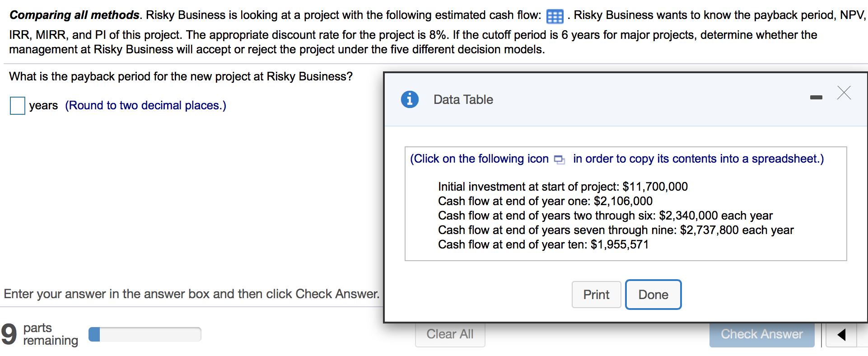Click the Data Table dialog title
Image resolution: width=868 pixels, height=356 pixels.
(x=463, y=99)
